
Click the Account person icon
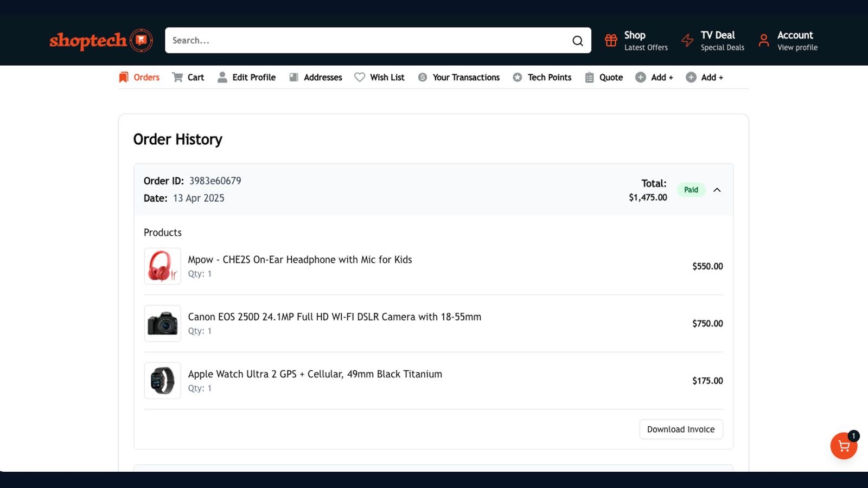tap(764, 40)
